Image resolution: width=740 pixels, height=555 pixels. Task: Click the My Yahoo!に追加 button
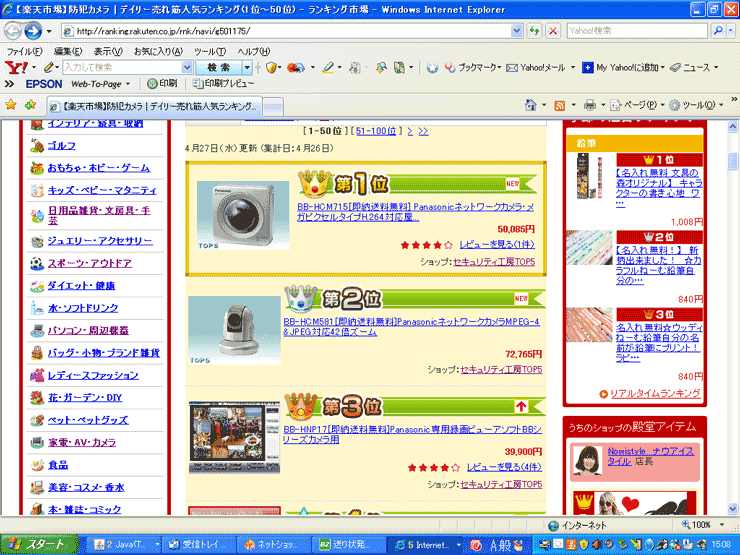(620, 68)
